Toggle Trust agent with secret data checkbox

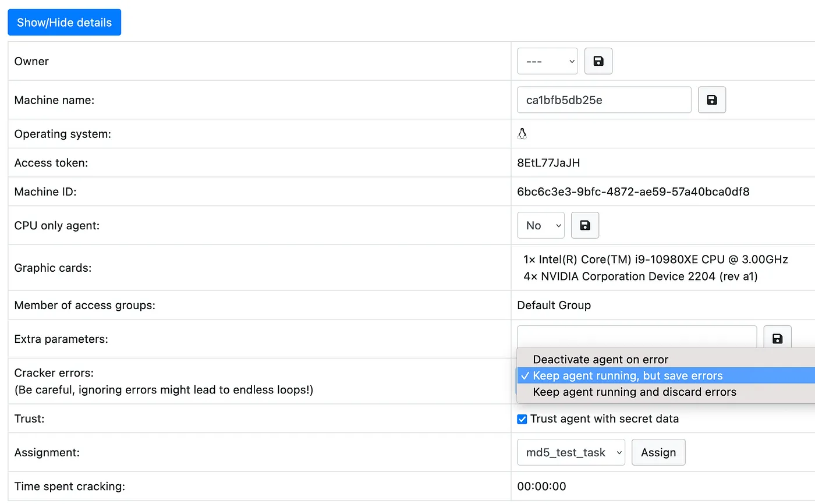(x=522, y=419)
